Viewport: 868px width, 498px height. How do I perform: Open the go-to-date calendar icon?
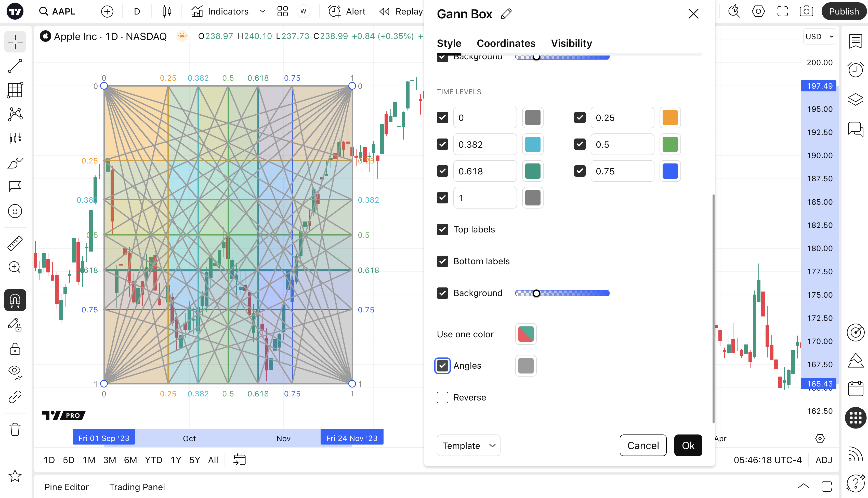coord(240,460)
